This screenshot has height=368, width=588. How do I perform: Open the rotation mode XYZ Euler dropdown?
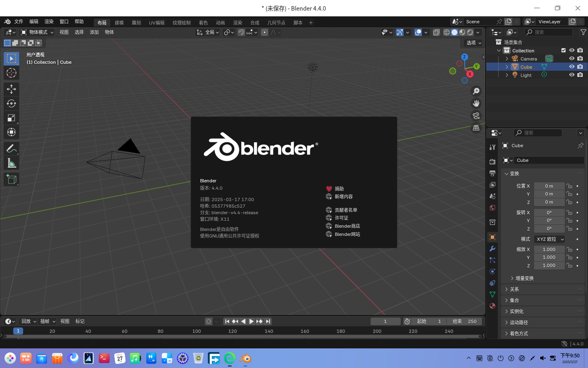click(549, 239)
